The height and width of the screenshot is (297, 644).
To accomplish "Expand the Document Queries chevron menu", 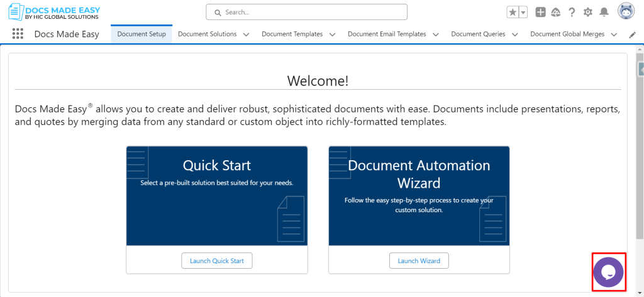I will (x=514, y=35).
